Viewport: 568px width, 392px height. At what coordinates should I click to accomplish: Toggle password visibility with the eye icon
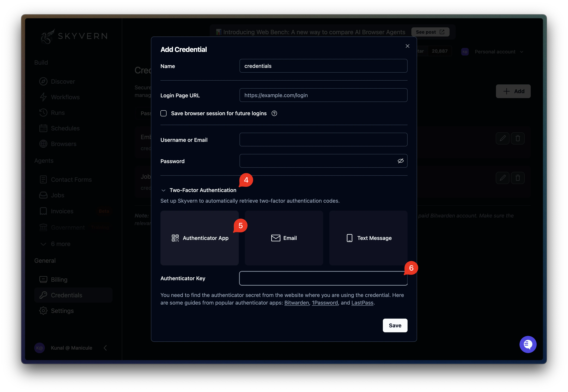[x=401, y=161]
